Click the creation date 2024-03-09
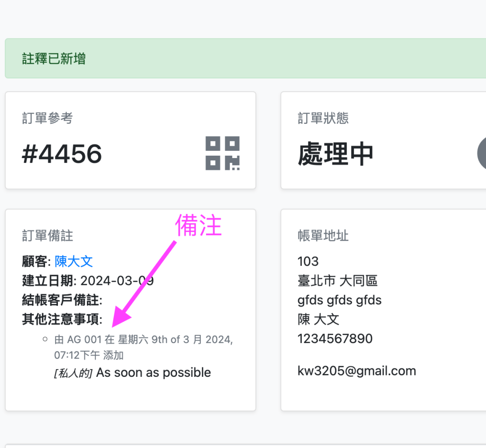This screenshot has height=448, width=486. (117, 280)
